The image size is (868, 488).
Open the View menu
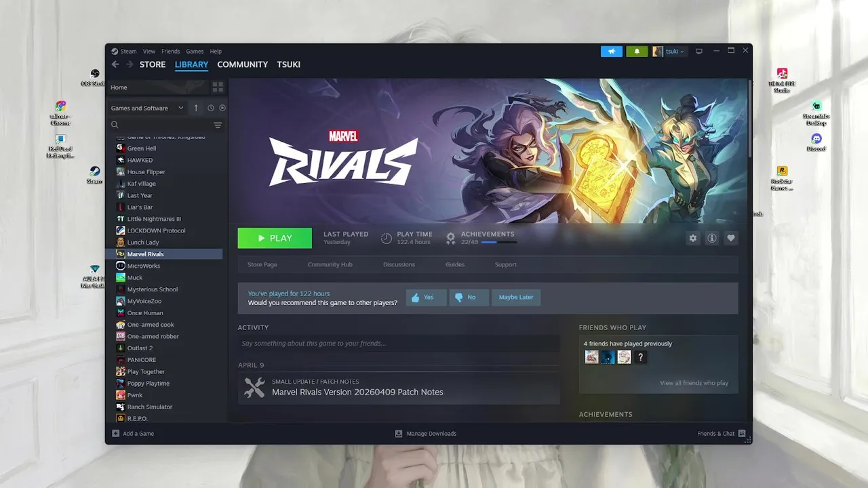pos(149,52)
